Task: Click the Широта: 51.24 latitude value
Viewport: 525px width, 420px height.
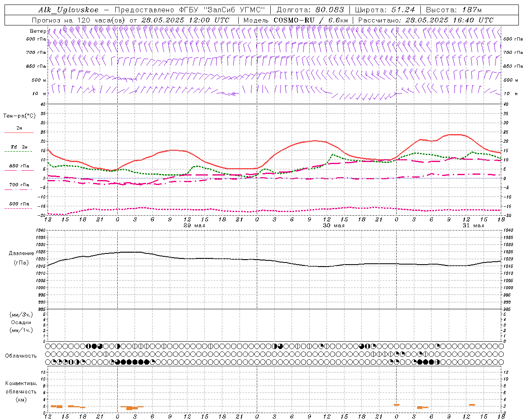Action: pos(385,10)
